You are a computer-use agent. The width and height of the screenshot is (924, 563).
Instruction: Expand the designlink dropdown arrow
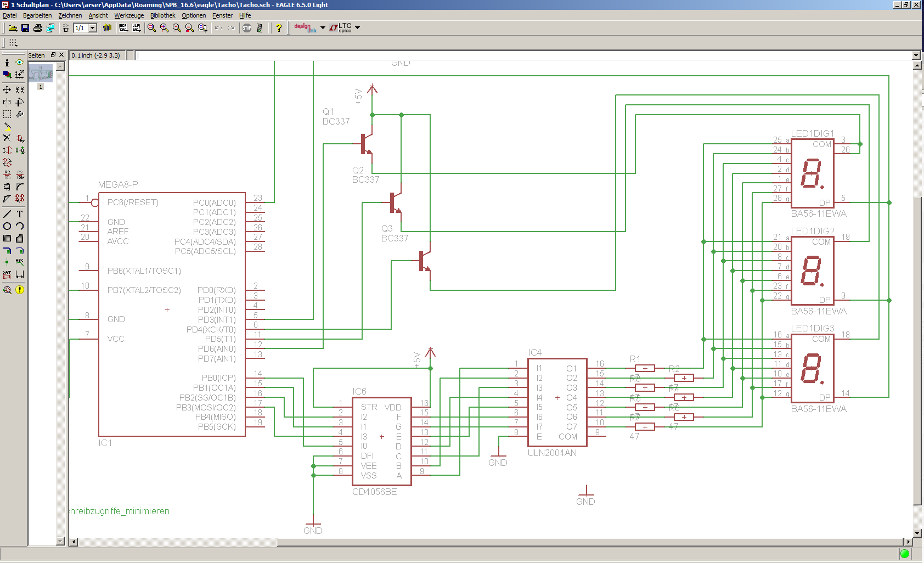(x=323, y=27)
